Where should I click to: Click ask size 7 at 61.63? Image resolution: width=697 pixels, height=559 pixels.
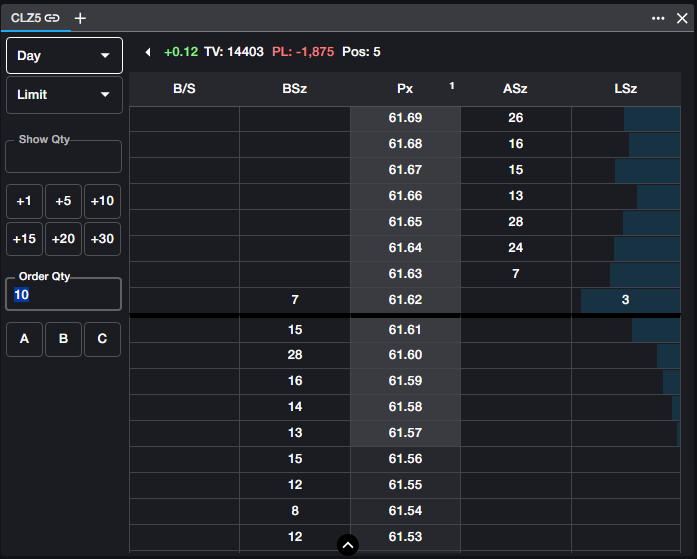[x=516, y=274]
